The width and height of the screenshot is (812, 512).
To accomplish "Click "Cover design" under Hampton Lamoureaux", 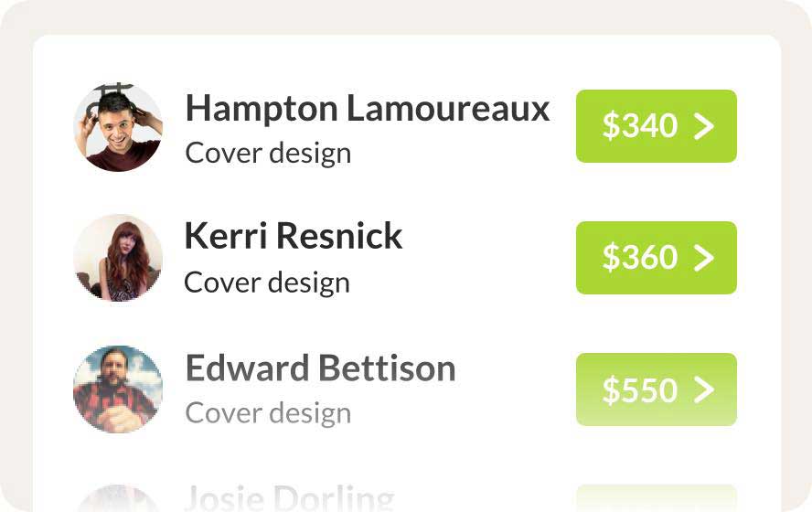I will tap(268, 153).
